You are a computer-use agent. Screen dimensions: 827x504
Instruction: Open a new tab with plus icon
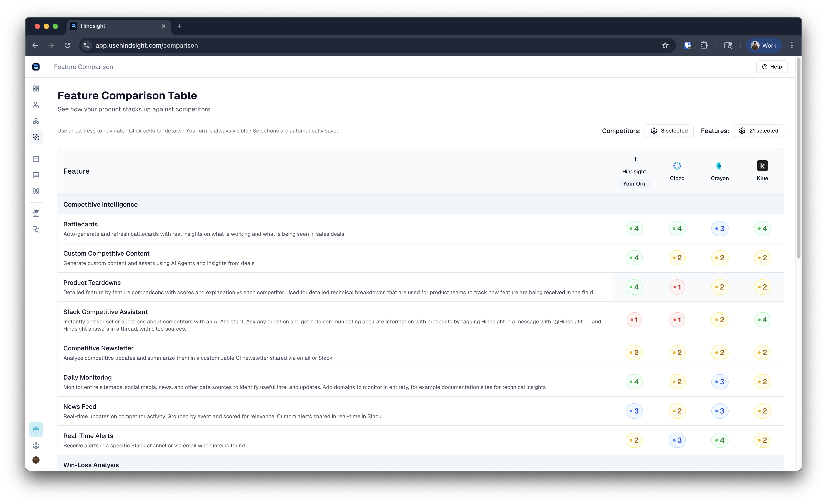pyautogui.click(x=180, y=26)
